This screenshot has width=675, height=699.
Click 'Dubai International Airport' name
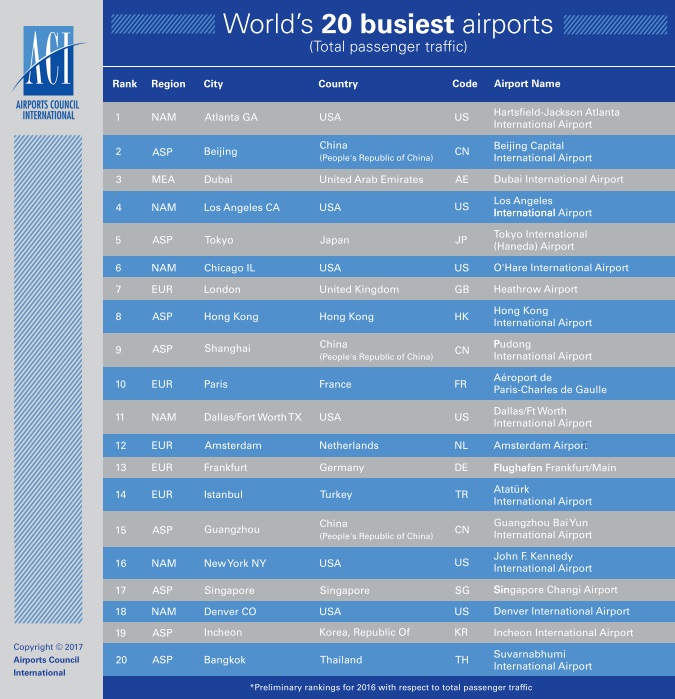(558, 179)
